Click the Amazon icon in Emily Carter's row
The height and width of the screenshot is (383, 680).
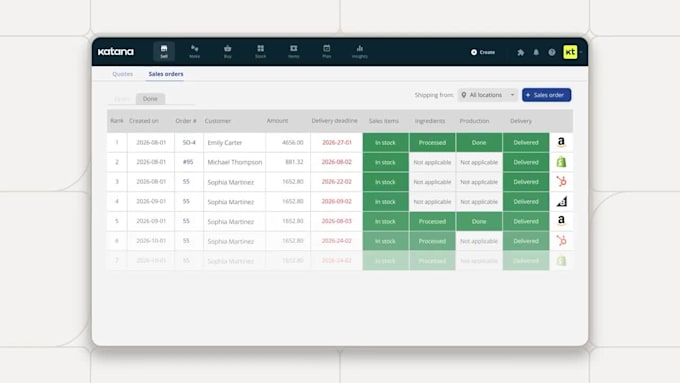pyautogui.click(x=561, y=142)
